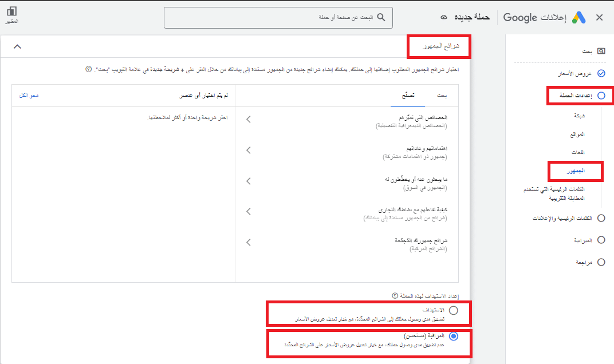The height and width of the screenshot is (364, 614).
Task: Click the شرائح الجمهور section header
Action: pyautogui.click(x=441, y=46)
